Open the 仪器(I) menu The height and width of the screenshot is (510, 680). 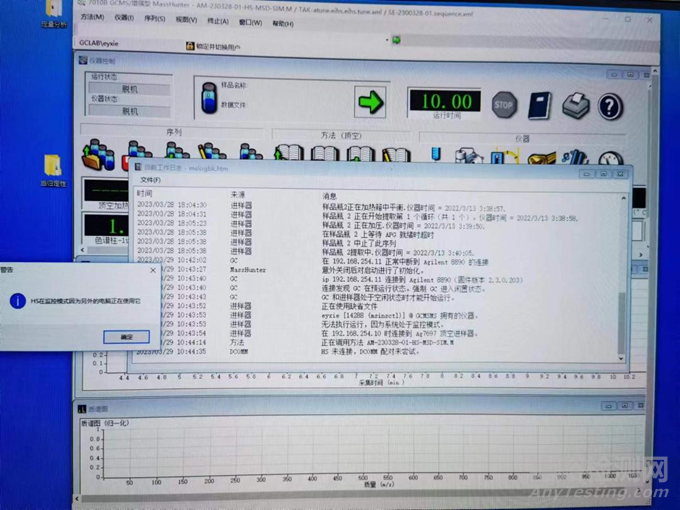click(124, 18)
